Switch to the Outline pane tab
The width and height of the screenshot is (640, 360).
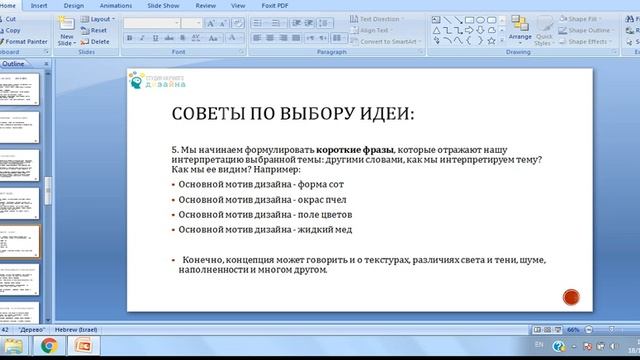[x=13, y=64]
